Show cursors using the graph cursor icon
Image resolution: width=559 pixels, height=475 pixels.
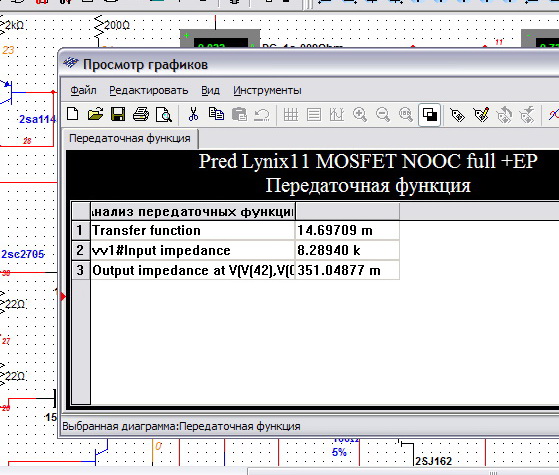coord(337,114)
